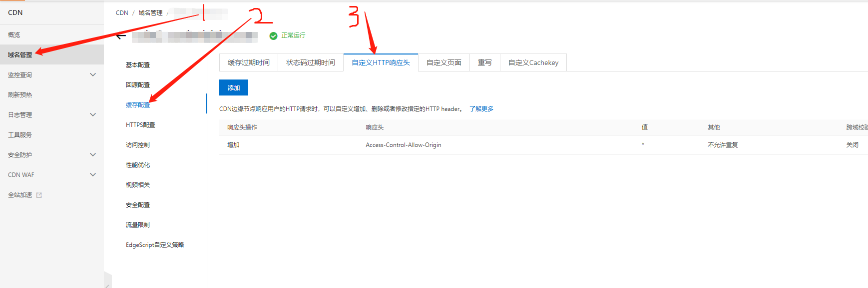Image resolution: width=868 pixels, height=288 pixels.
Task: Go to 回源配置 settings
Action: pos(138,84)
